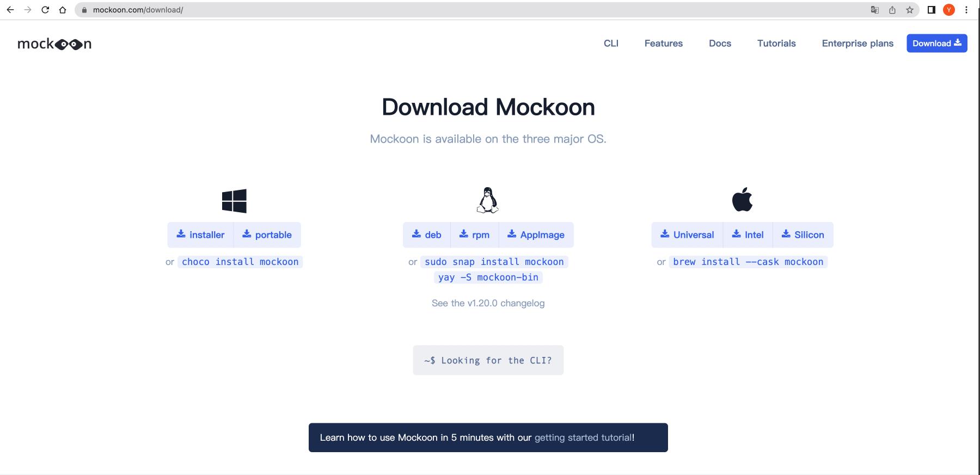This screenshot has width=980, height=475.
Task: Click 'Looking for the CLI?' button
Action: pyautogui.click(x=488, y=360)
